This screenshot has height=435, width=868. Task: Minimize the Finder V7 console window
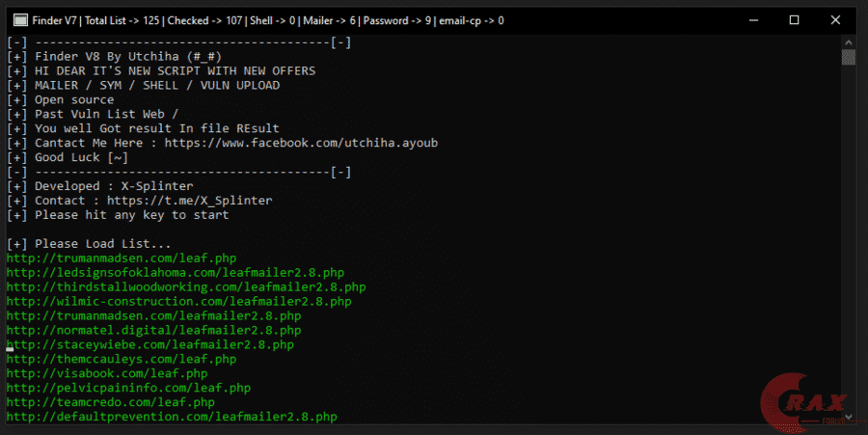(x=749, y=19)
